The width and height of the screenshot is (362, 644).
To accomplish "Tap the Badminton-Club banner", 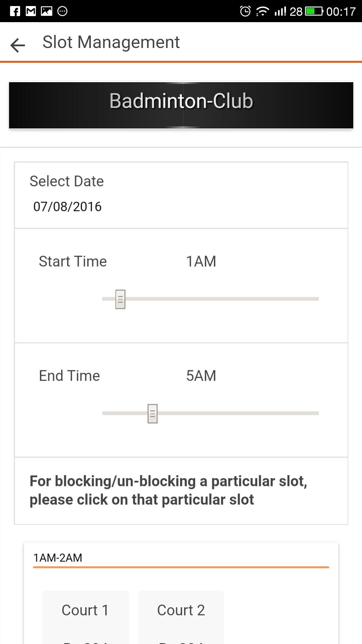I will pyautogui.click(x=181, y=105).
